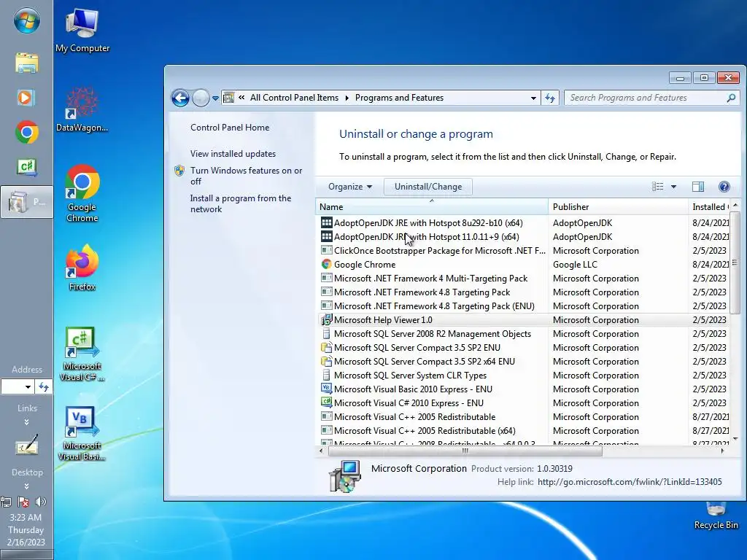
Task: Open Google Chrome desktop shortcut
Action: (82, 193)
